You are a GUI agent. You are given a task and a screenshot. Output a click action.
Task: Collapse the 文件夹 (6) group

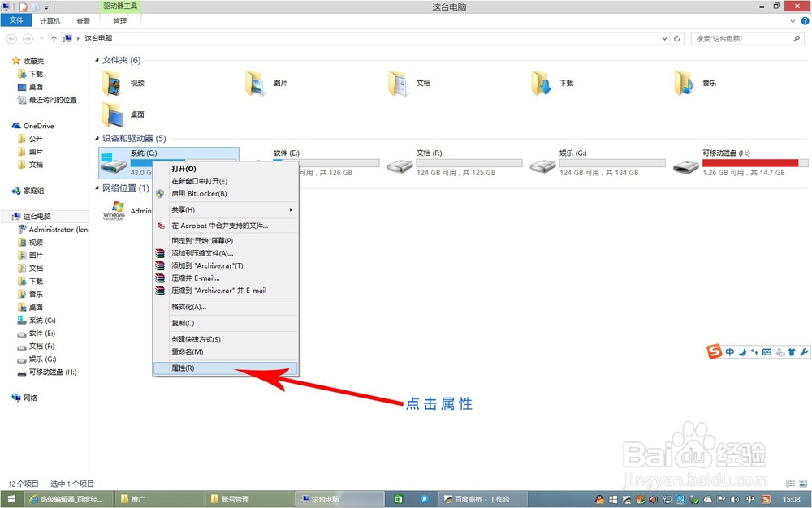(x=97, y=61)
